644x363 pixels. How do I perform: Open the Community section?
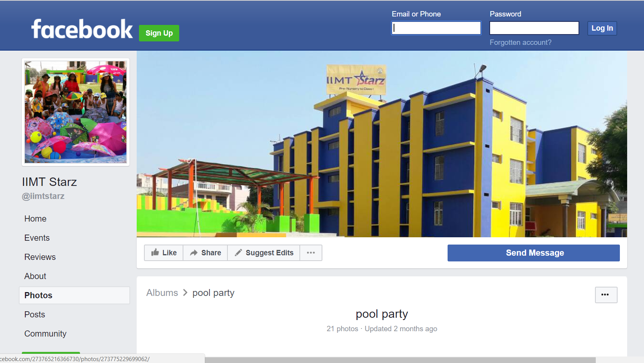45,334
